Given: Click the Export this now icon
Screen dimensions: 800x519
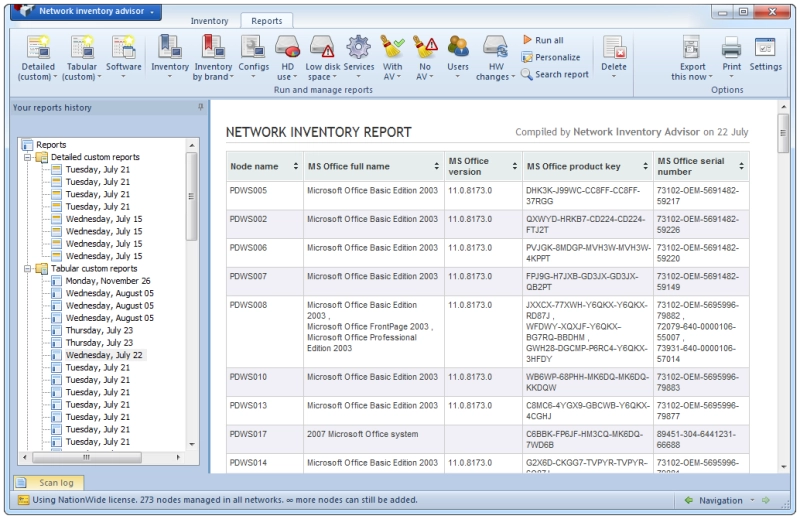Looking at the screenshot, I should [692, 47].
